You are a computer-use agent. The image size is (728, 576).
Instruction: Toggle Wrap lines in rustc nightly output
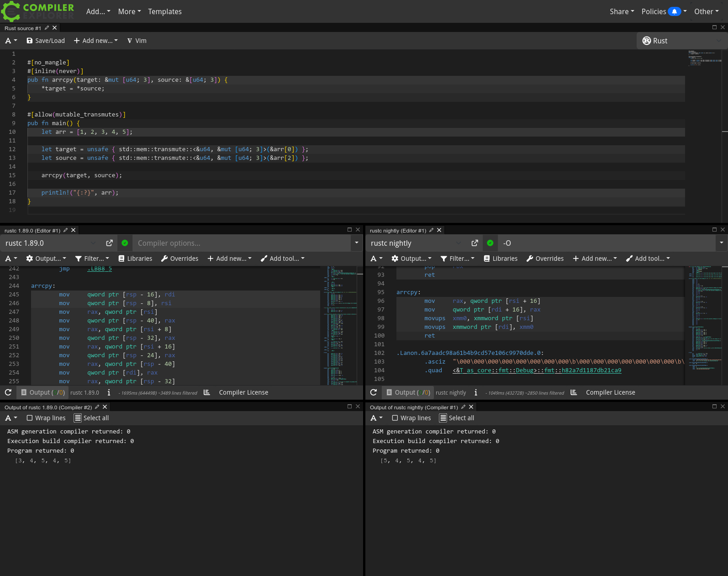pos(395,418)
